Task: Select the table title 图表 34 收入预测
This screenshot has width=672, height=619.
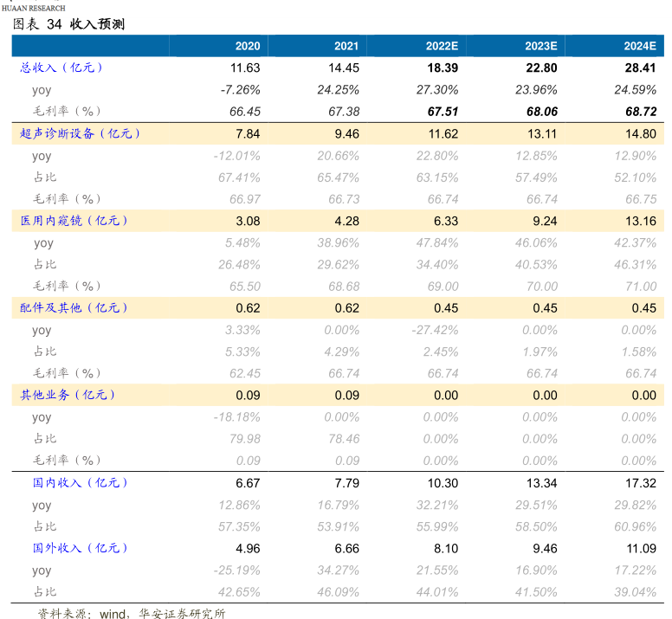Action: [x=68, y=24]
